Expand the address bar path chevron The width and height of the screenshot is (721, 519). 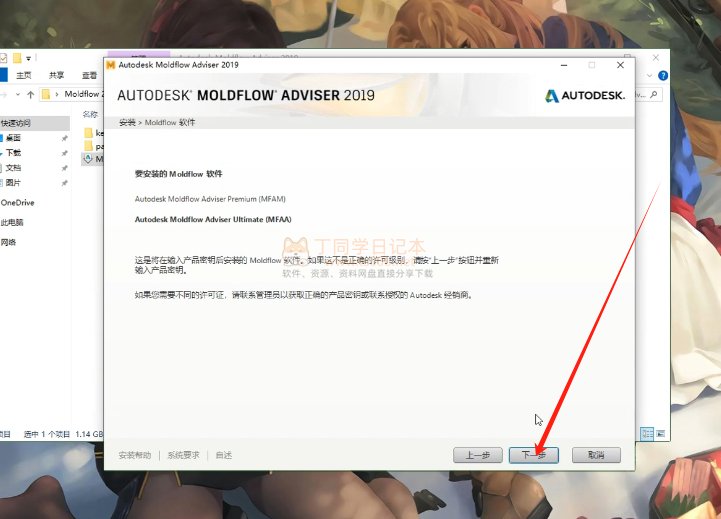(57, 95)
